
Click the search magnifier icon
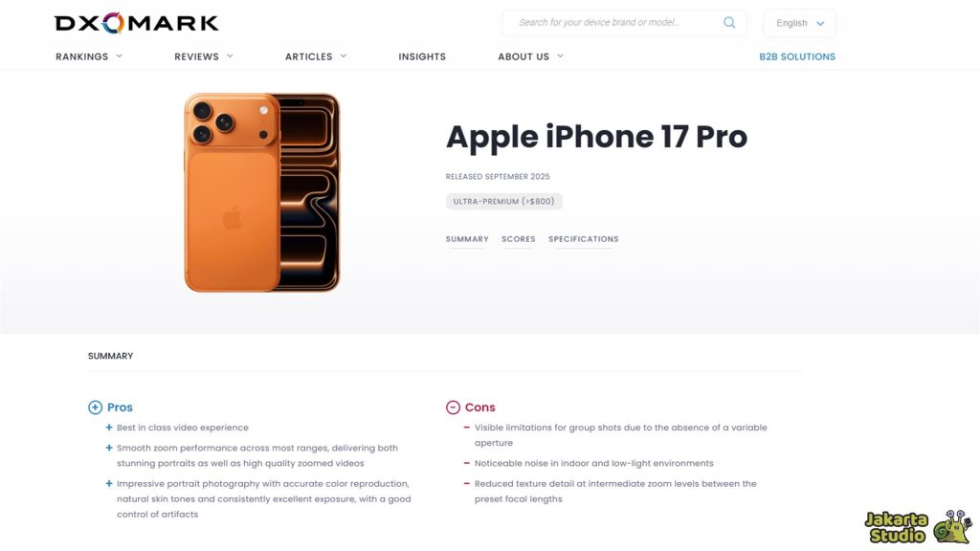pyautogui.click(x=728, y=23)
